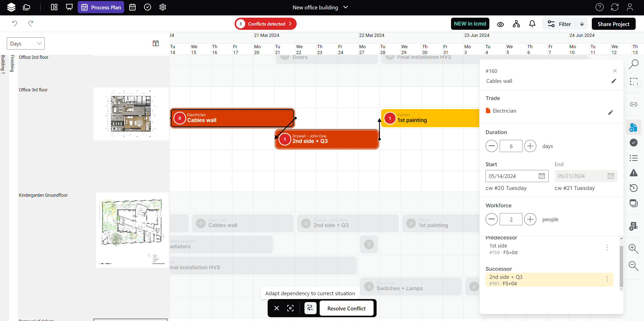Image resolution: width=644 pixels, height=321 pixels.
Task: Click the search magnifier in right sidebar
Action: click(633, 64)
